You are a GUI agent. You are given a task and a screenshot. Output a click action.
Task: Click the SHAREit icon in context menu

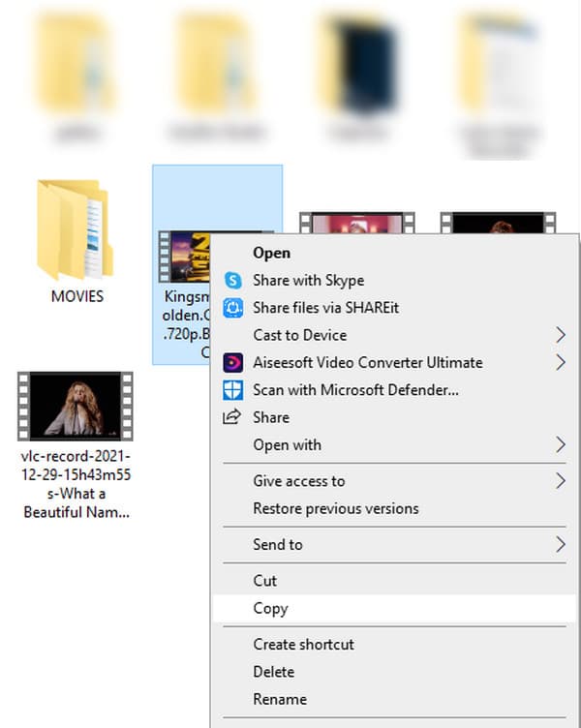pos(232,308)
